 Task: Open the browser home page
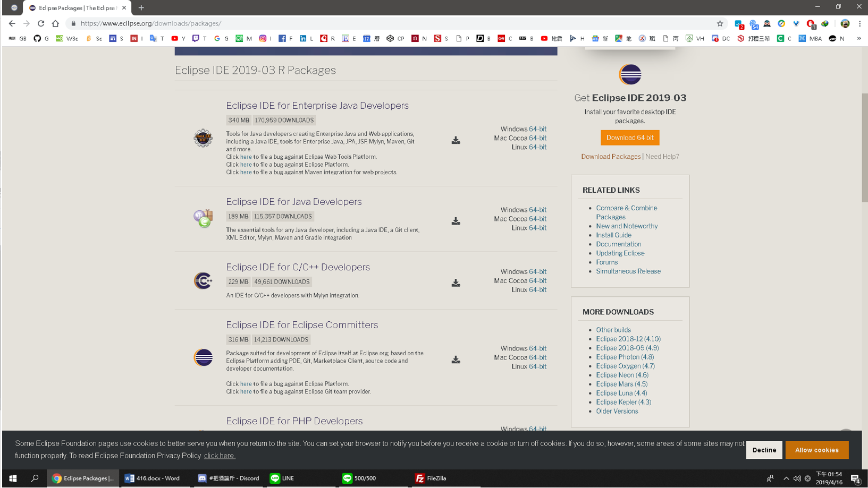55,23
